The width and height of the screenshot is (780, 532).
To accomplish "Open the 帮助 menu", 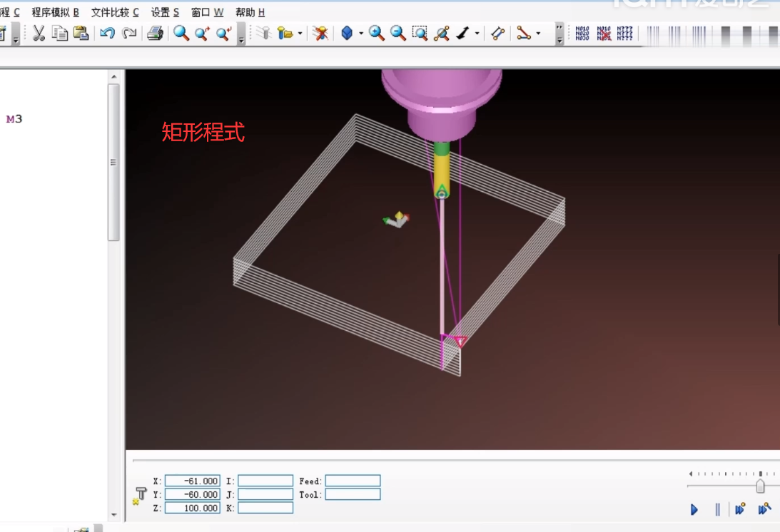I will click(250, 12).
